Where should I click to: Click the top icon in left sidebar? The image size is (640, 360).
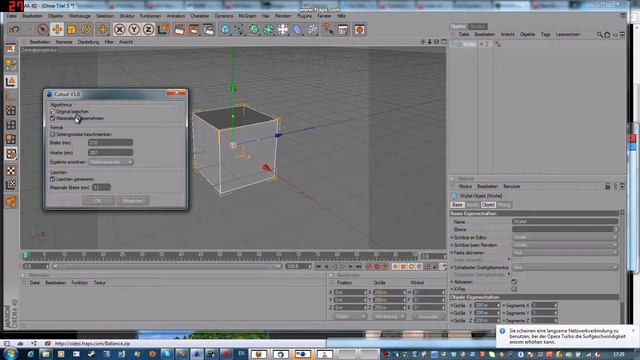point(11,49)
